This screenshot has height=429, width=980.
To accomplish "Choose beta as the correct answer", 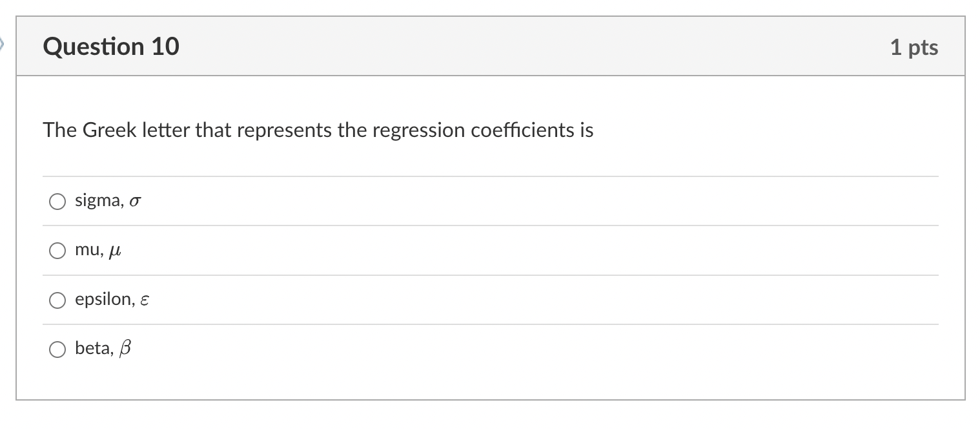I will 57,349.
